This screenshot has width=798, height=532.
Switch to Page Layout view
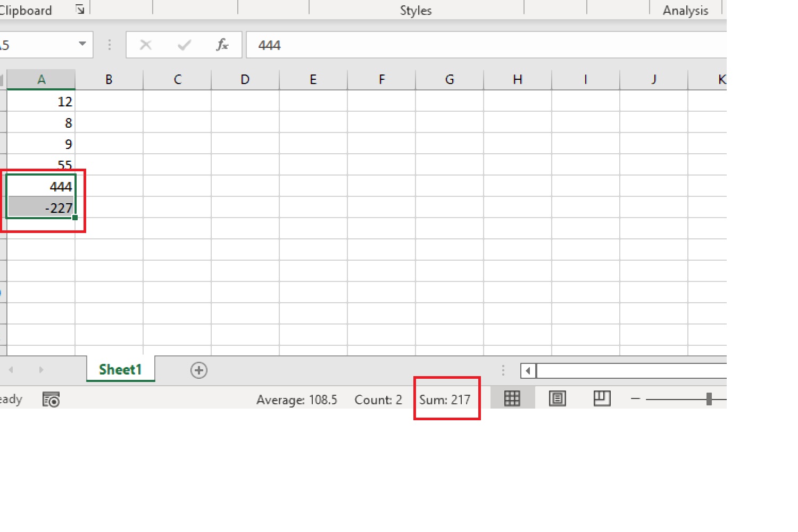pyautogui.click(x=557, y=398)
